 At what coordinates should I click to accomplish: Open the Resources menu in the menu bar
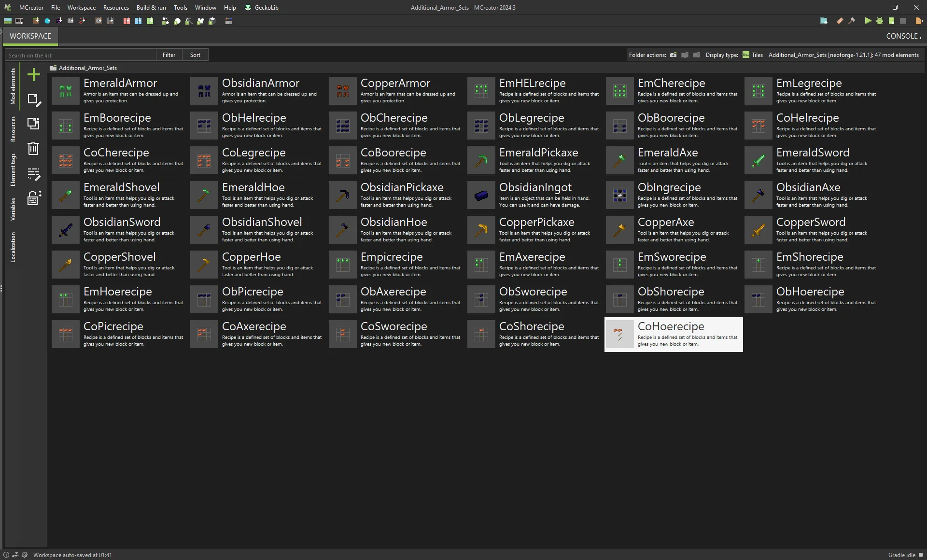(116, 7)
